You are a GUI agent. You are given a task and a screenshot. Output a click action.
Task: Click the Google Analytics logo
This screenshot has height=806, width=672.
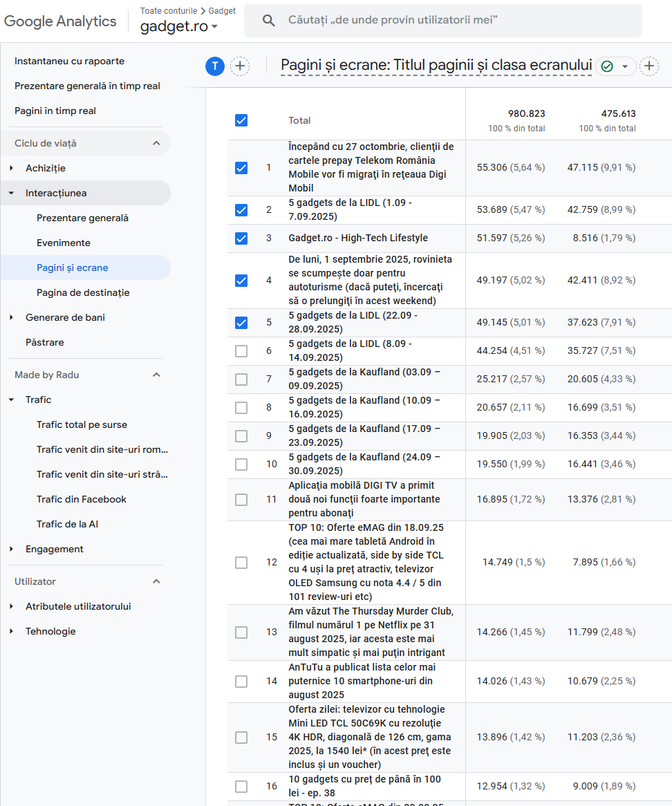click(x=60, y=21)
